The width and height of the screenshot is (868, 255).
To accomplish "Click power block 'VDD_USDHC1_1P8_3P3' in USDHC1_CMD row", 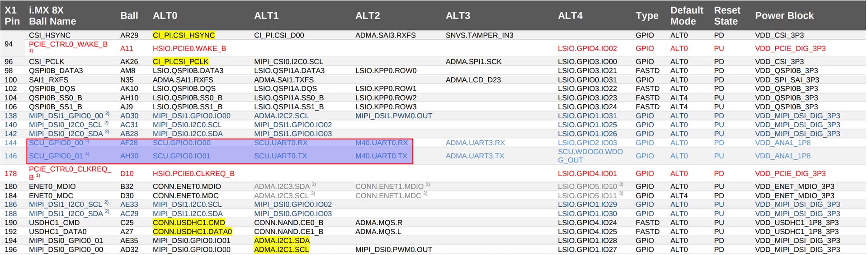I will [x=797, y=223].
